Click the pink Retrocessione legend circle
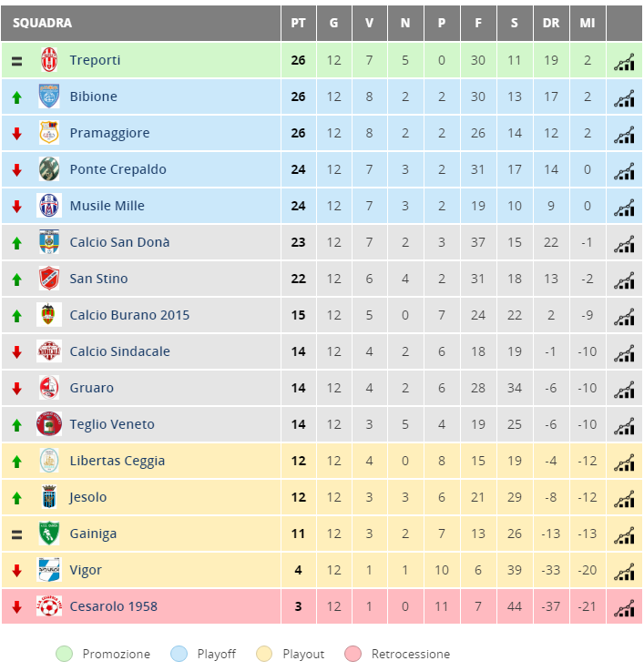644x671 pixels. [353, 654]
